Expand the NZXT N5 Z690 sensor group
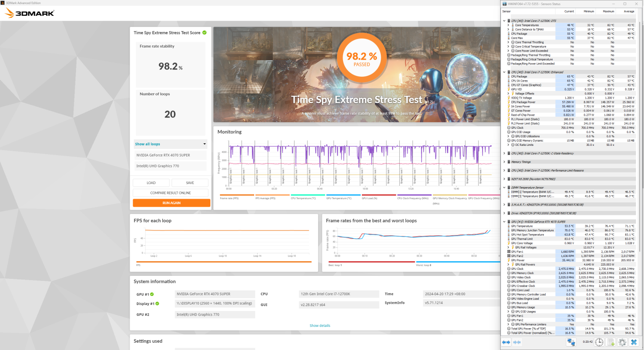644x350 pixels. pos(504,179)
